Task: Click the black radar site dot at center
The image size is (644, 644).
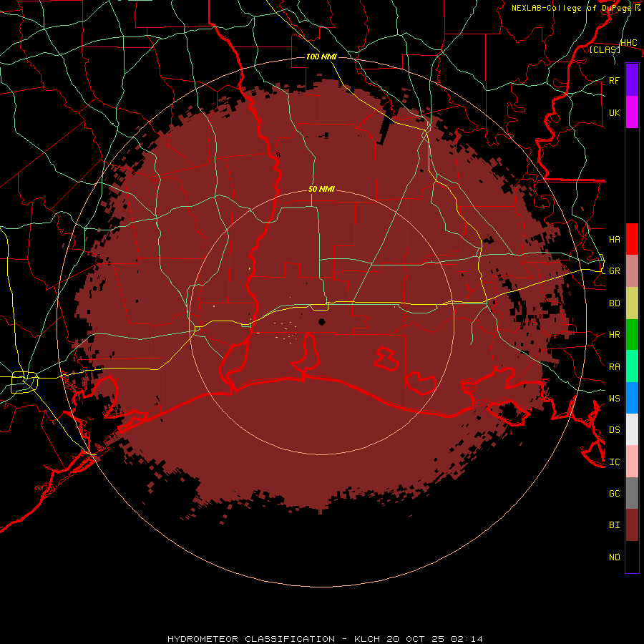Action: pyautogui.click(x=321, y=321)
